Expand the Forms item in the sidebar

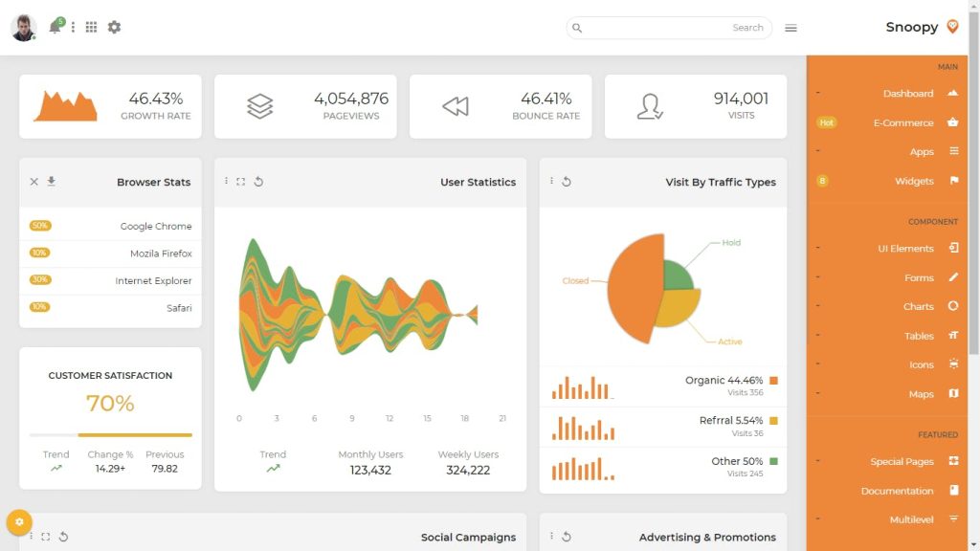pos(919,277)
